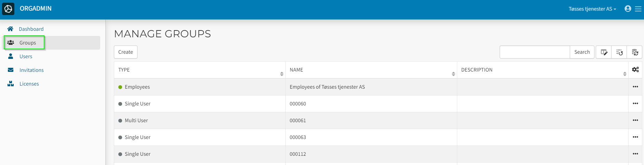Open actions menu for group 000060

(x=635, y=104)
